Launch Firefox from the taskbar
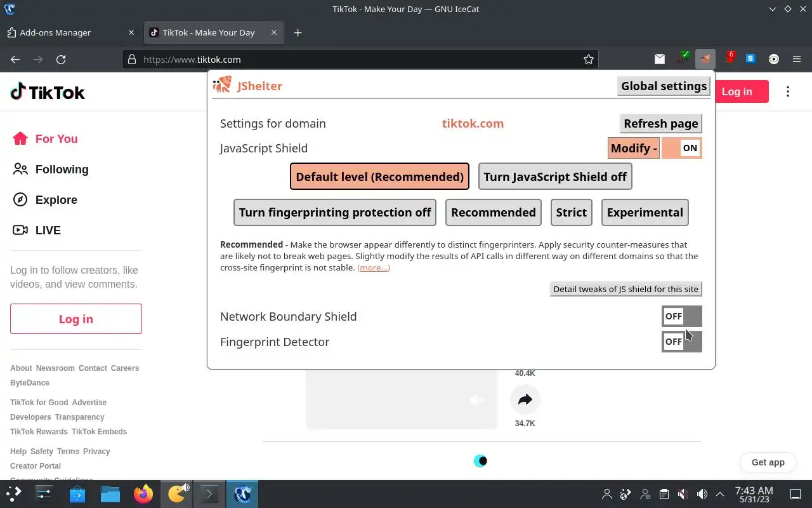This screenshot has height=508, width=812. tap(143, 493)
